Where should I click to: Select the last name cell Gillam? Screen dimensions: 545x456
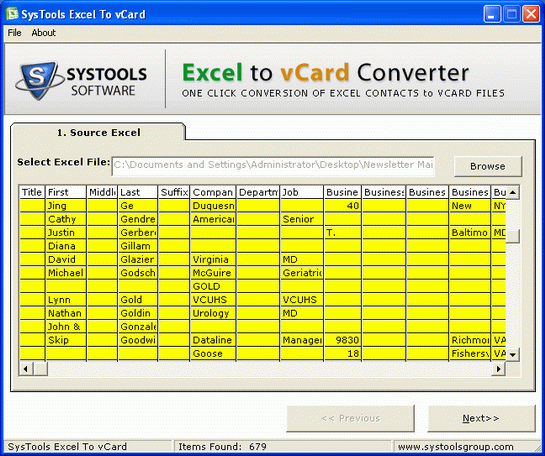pyautogui.click(x=137, y=246)
